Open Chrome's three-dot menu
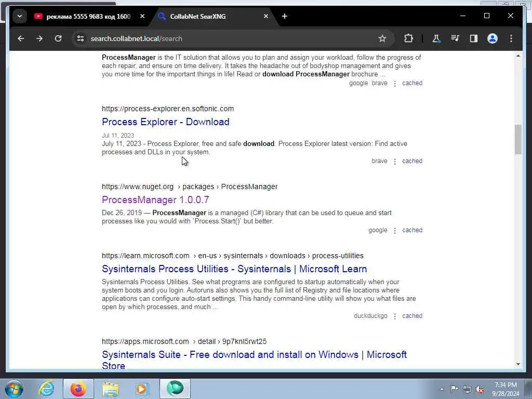 coord(511,38)
